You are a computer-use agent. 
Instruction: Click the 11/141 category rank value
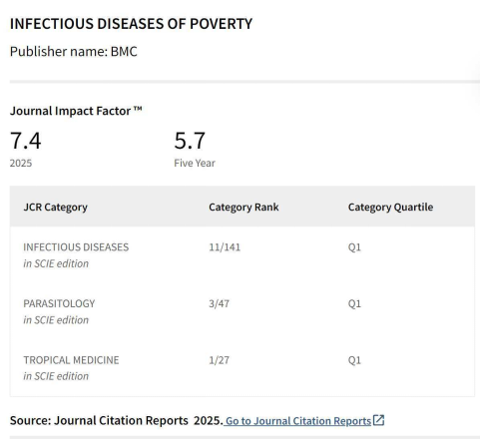[225, 247]
